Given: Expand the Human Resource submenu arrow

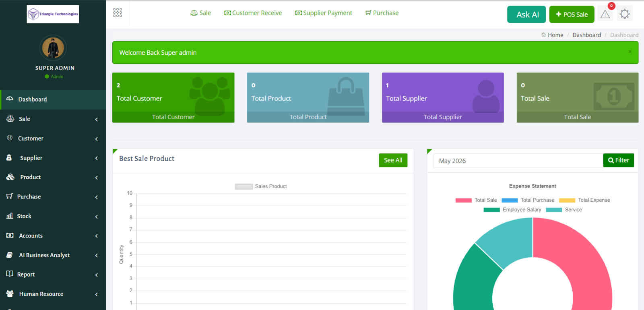Looking at the screenshot, I should click(97, 294).
